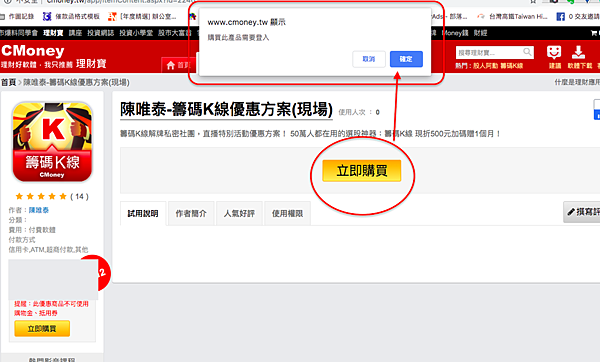Go to 首頁 in the breadcrumb
This screenshot has height=362, width=600.
tap(8, 82)
